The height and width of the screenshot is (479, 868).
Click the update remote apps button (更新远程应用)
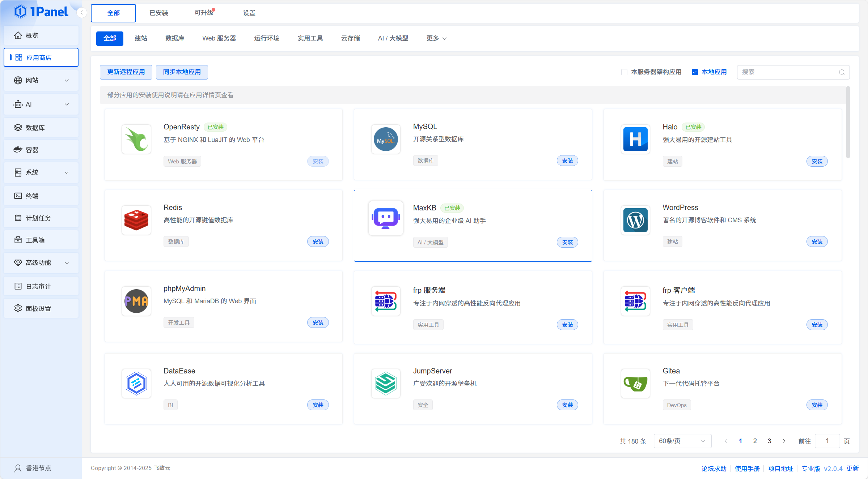pyautogui.click(x=126, y=72)
